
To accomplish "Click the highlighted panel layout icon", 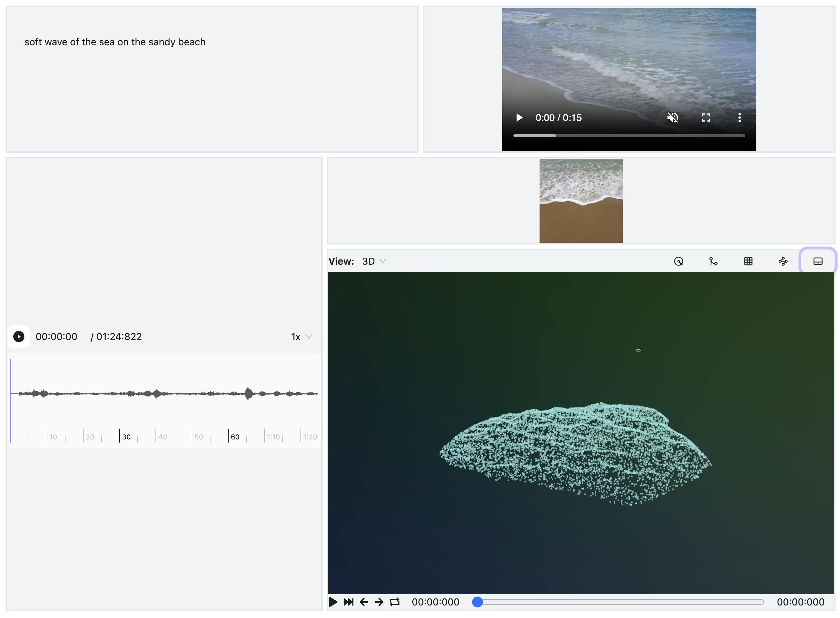I will (817, 261).
